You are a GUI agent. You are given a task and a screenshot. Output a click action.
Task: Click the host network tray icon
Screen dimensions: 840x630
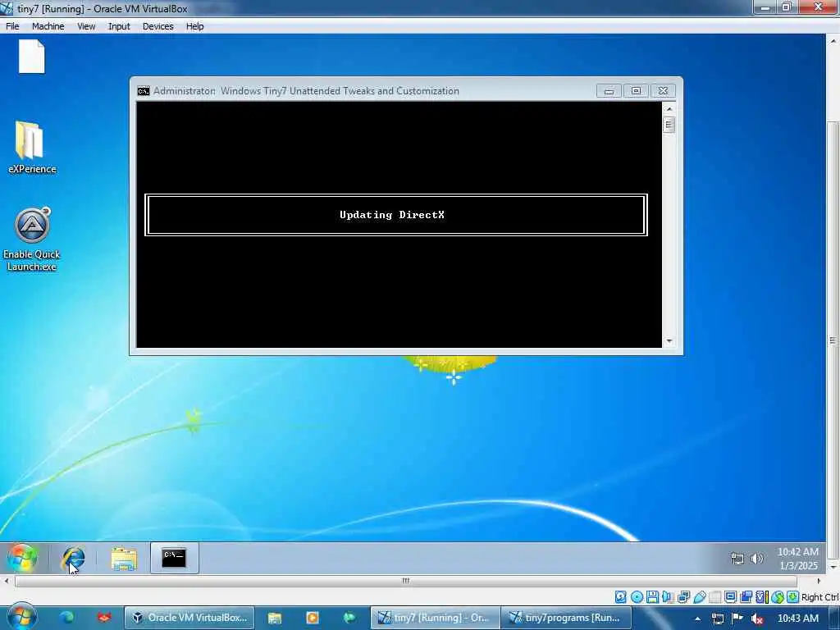(717, 619)
